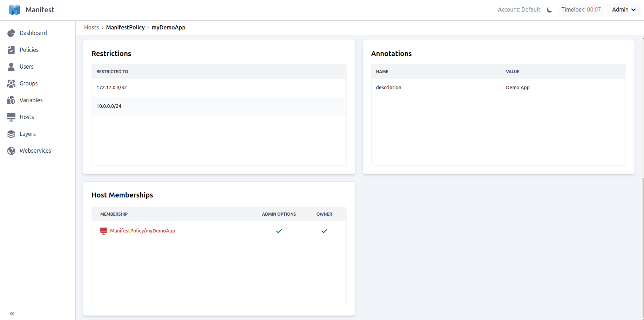The width and height of the screenshot is (644, 320).
Task: Click Owner checkmark for myDemoApp
Action: click(324, 231)
